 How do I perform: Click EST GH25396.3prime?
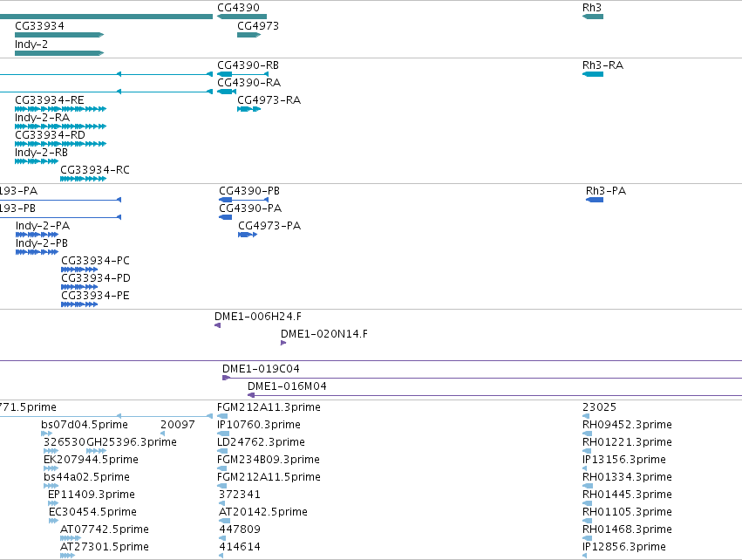tap(97, 452)
